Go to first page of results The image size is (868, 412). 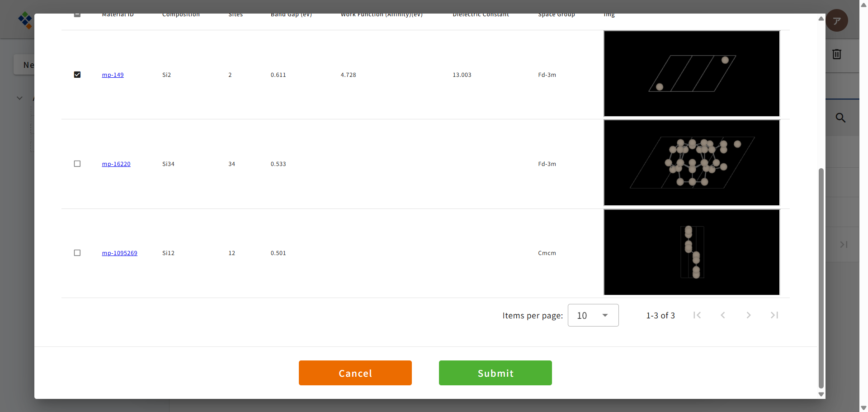[697, 315]
